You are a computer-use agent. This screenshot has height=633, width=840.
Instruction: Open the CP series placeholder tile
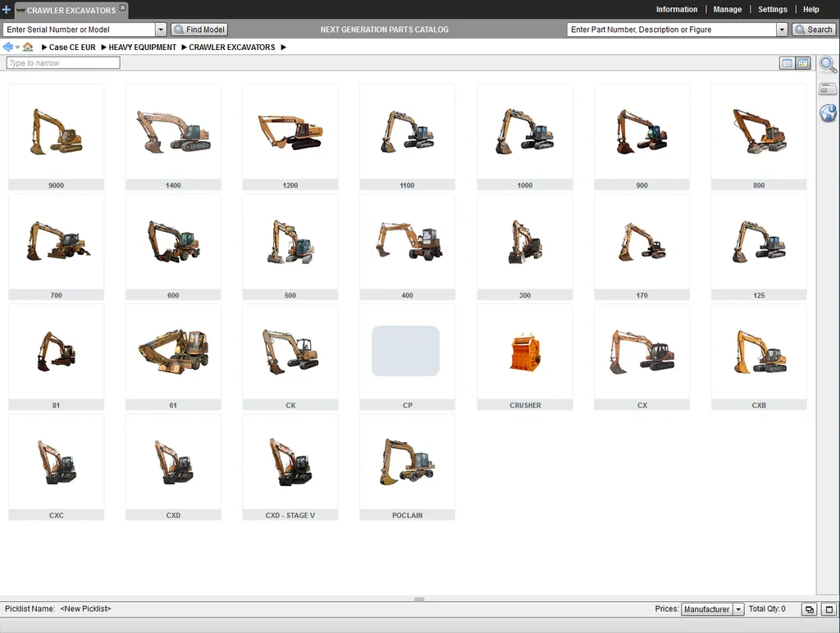407,357
